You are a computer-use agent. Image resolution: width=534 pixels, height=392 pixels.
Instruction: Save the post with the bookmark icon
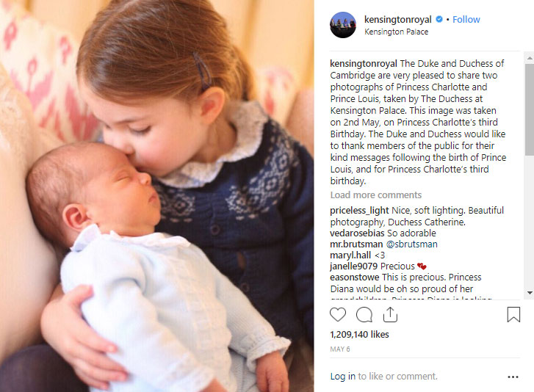point(513,314)
